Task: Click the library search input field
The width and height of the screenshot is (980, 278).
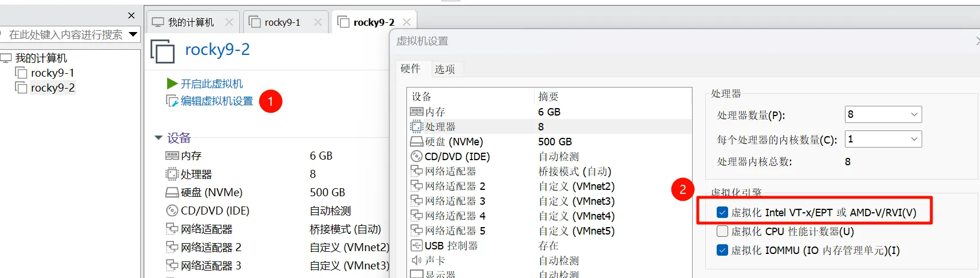Action: 65,35
